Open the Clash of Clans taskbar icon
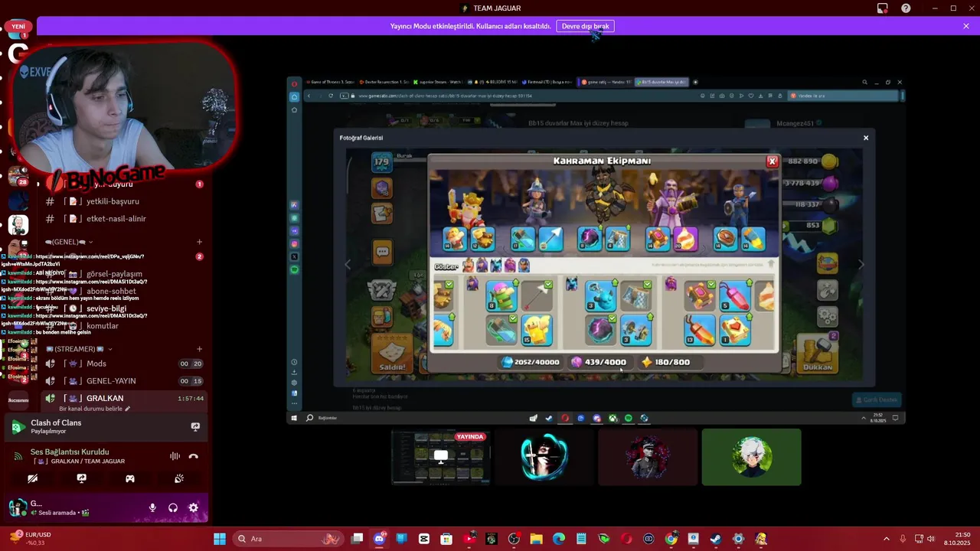Image resolution: width=980 pixels, height=551 pixels. tap(761, 539)
